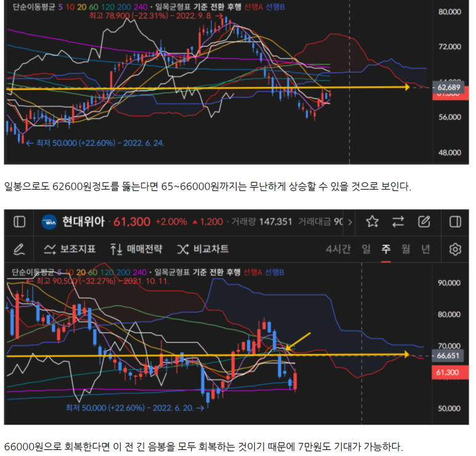Toggle the left sidebar panel icon
The image size is (476, 456).
(x=20, y=222)
